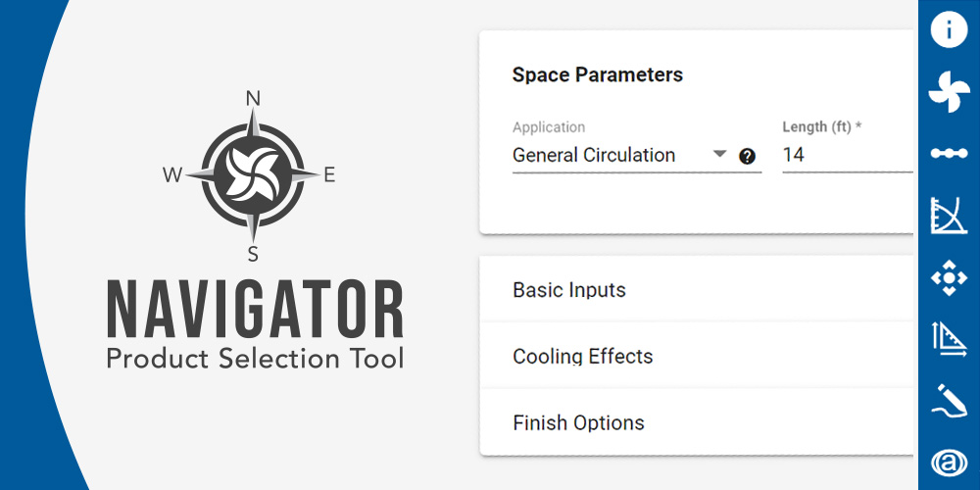Click the info circle icon in sidebar
This screenshot has width=980, height=490.
pyautogui.click(x=948, y=30)
